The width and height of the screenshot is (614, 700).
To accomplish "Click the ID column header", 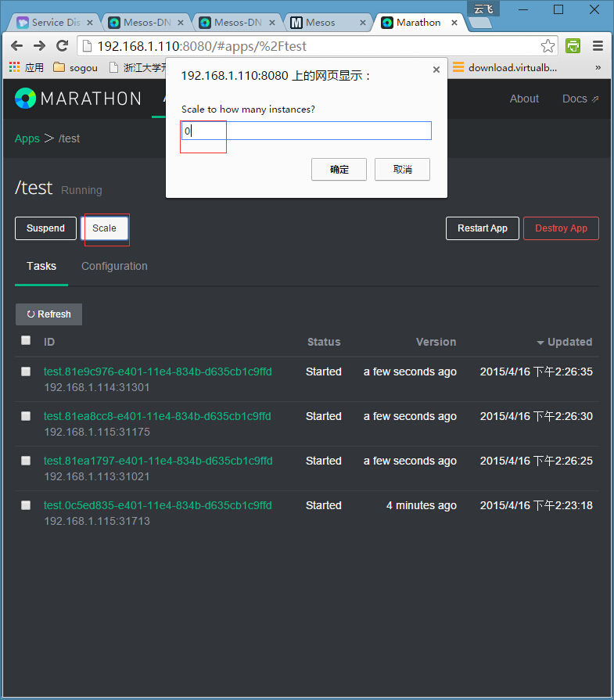I will pyautogui.click(x=49, y=342).
